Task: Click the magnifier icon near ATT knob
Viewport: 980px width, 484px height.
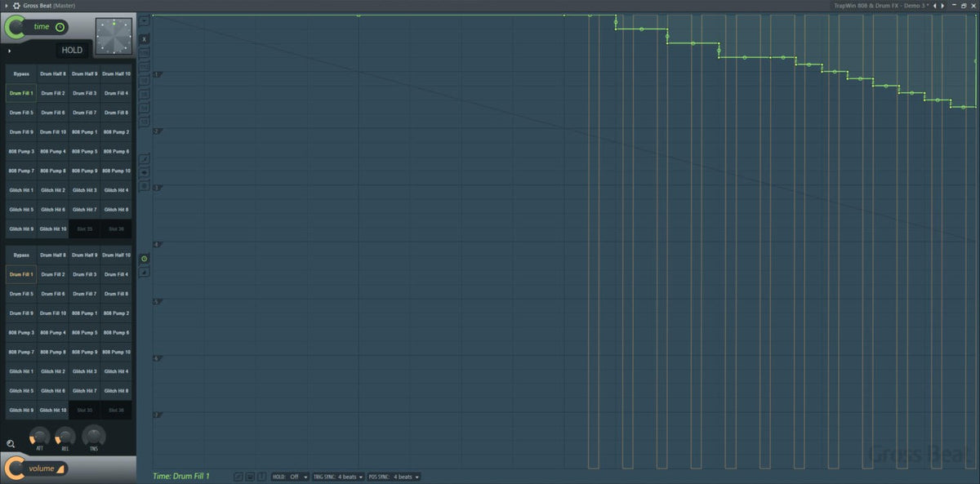Action: (11, 444)
